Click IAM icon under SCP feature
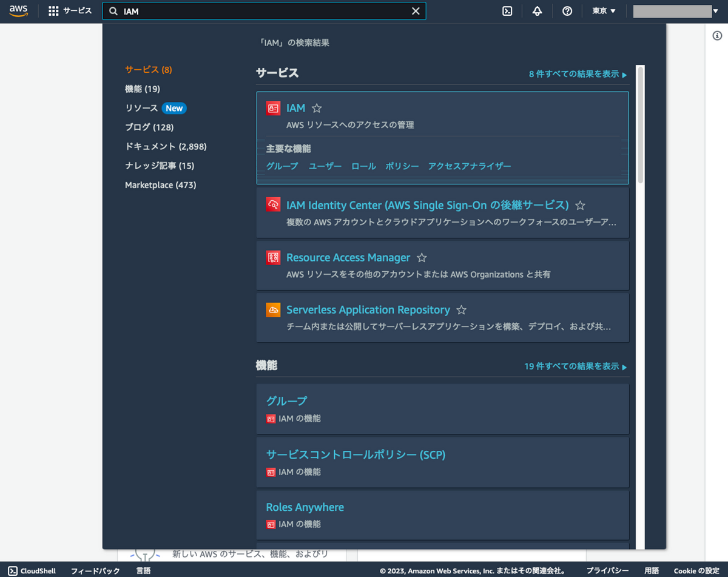Viewport: 728px width, 577px height. pos(271,471)
